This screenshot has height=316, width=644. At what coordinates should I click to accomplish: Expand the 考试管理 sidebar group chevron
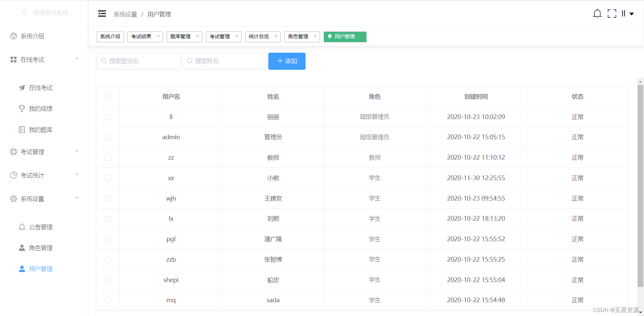[x=77, y=151]
